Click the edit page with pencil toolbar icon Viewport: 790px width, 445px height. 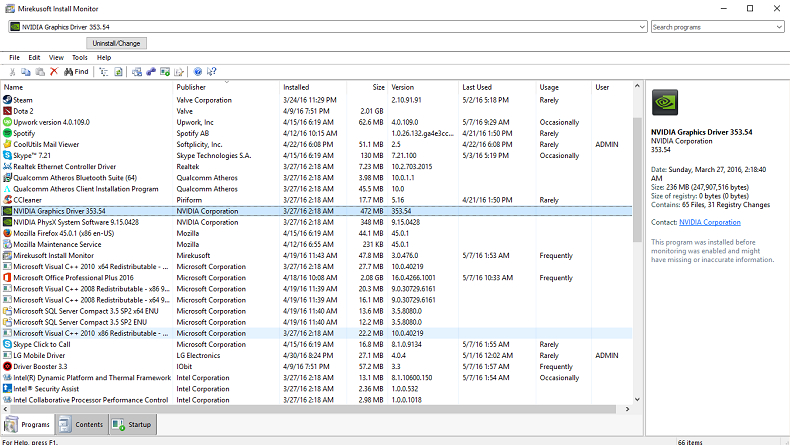(x=179, y=72)
